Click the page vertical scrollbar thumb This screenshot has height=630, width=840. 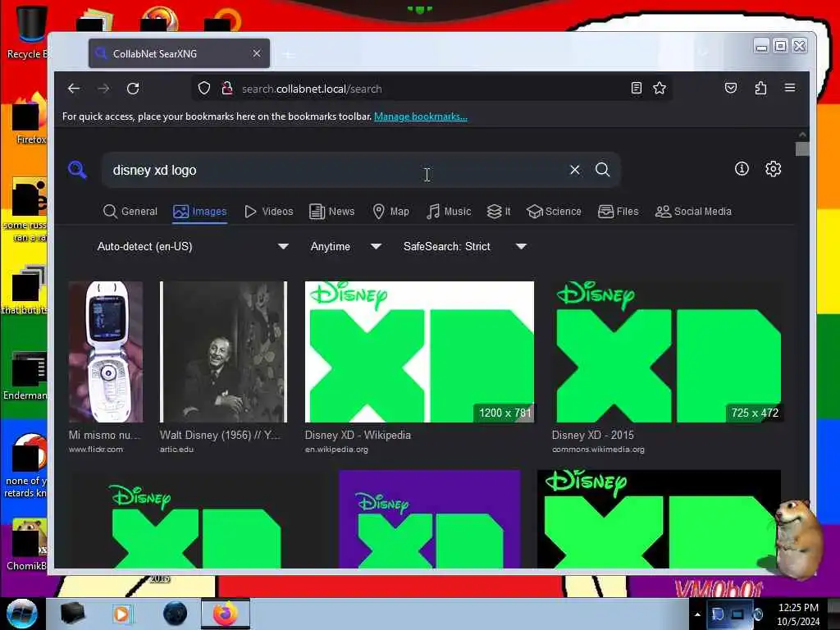click(x=802, y=148)
